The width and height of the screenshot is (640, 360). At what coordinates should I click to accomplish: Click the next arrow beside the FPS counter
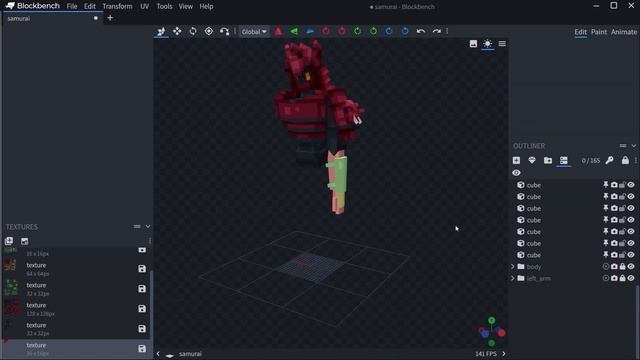click(x=504, y=354)
